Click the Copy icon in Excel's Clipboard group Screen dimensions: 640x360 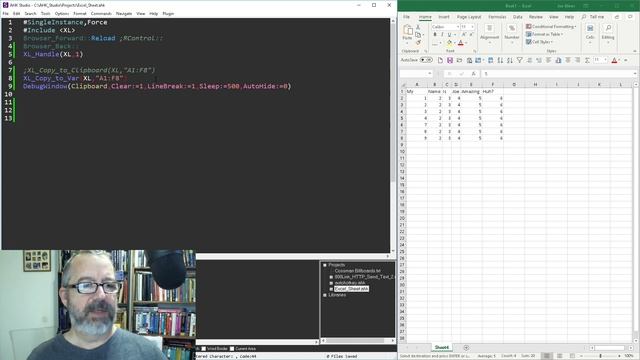(418, 35)
